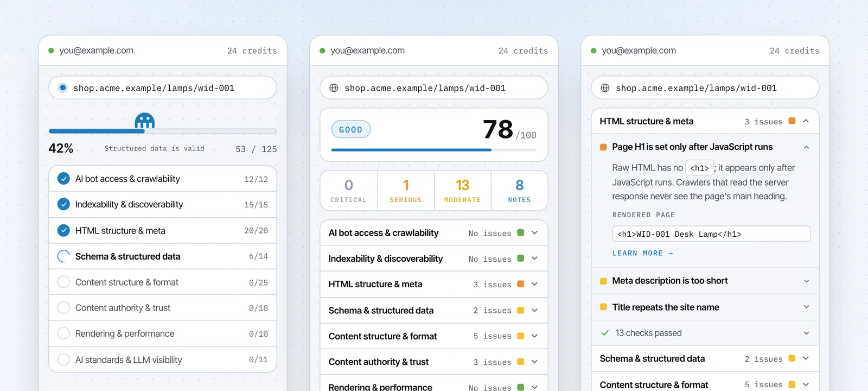
Task: Open the LEARN MORE link
Action: click(x=642, y=253)
